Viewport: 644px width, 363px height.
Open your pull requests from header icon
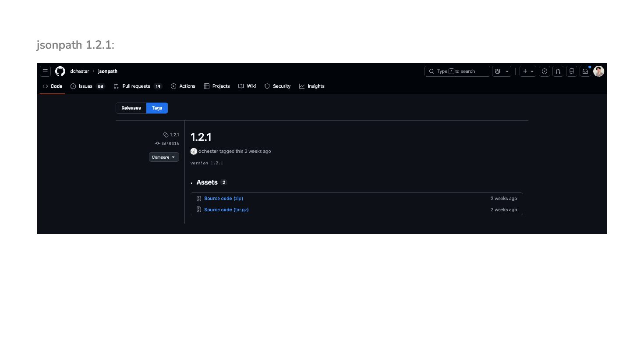pos(558,71)
